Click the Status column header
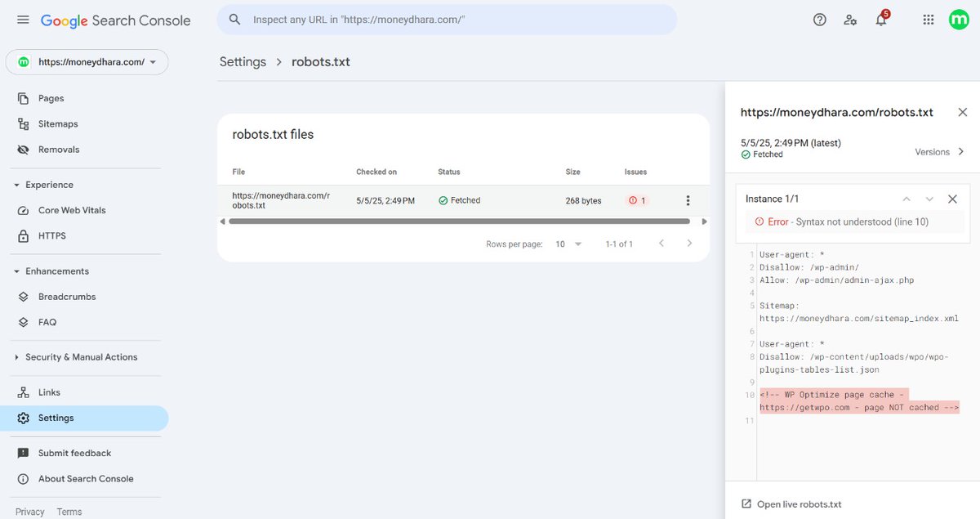Viewport: 980px width, 519px height. (x=449, y=172)
